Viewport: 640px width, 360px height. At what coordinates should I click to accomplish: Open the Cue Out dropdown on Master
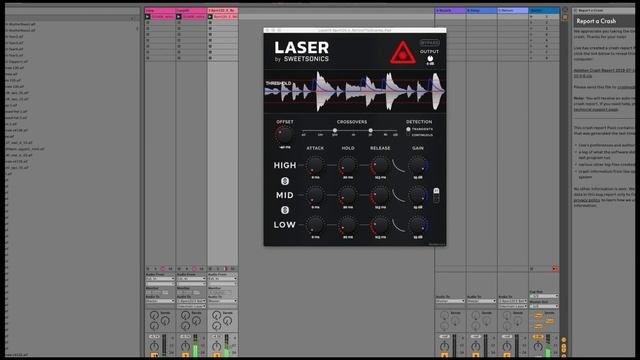click(x=544, y=296)
